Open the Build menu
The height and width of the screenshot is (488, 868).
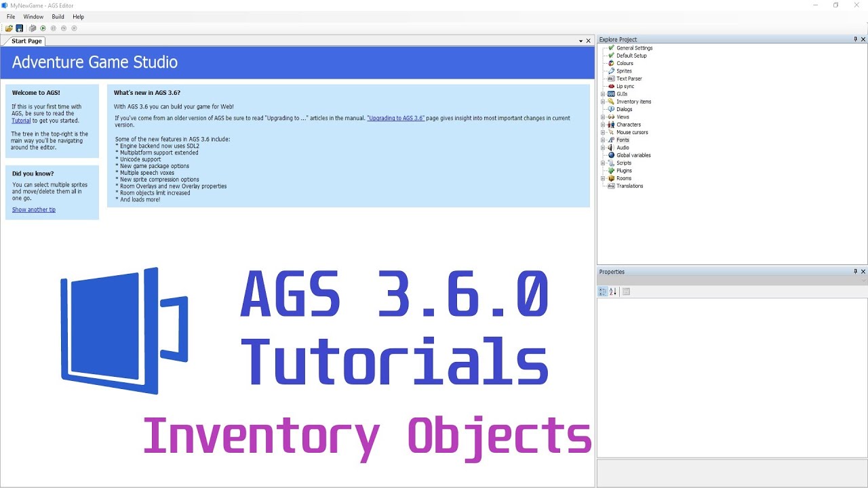click(58, 16)
